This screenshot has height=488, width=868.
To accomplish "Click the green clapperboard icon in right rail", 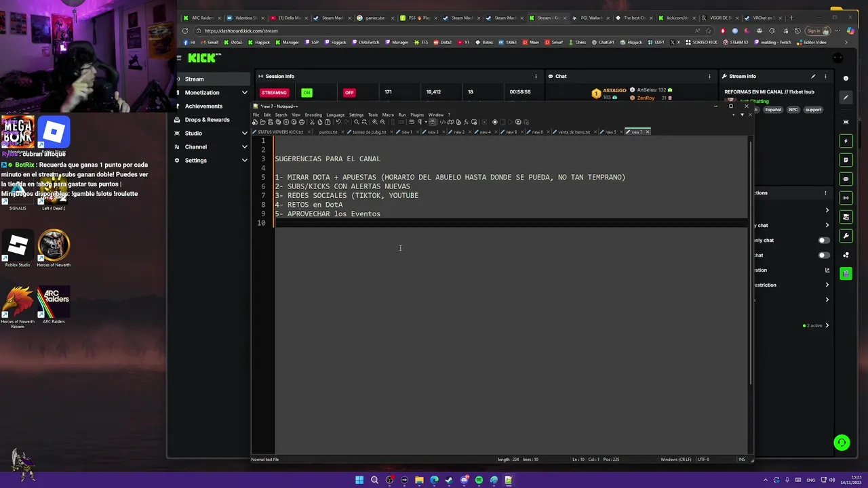I will [846, 273].
